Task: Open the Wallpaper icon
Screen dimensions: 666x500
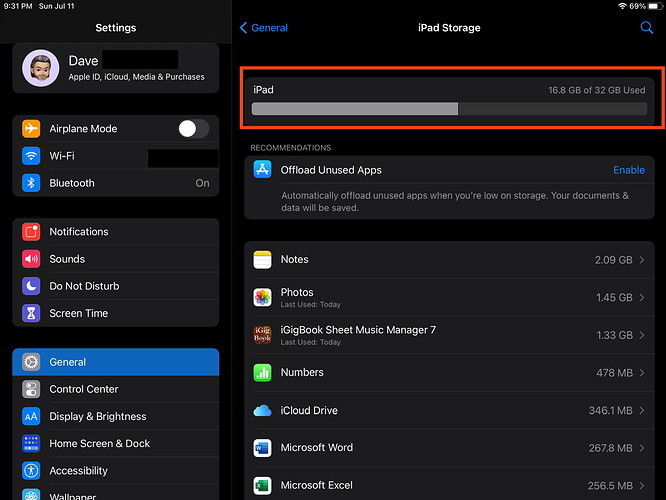Action: click(x=31, y=494)
